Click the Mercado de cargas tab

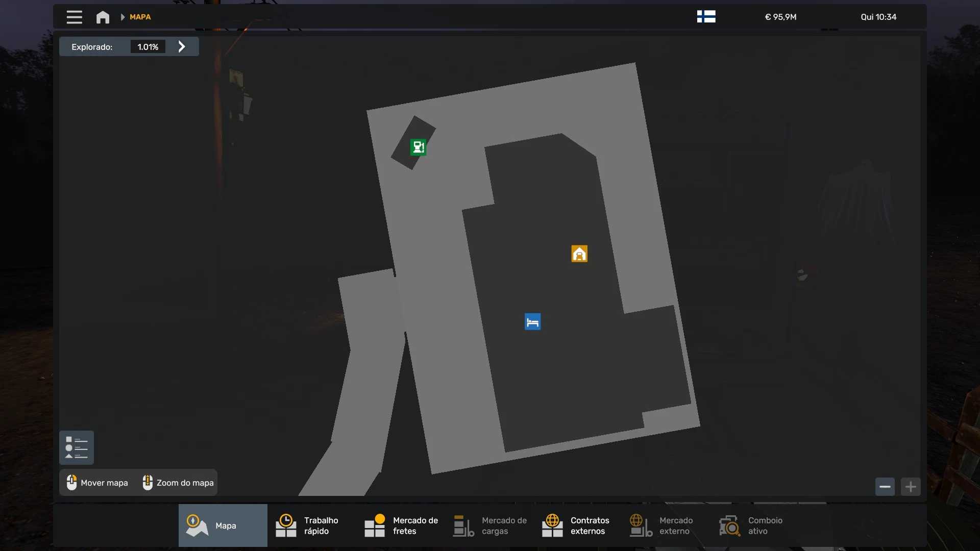click(489, 525)
